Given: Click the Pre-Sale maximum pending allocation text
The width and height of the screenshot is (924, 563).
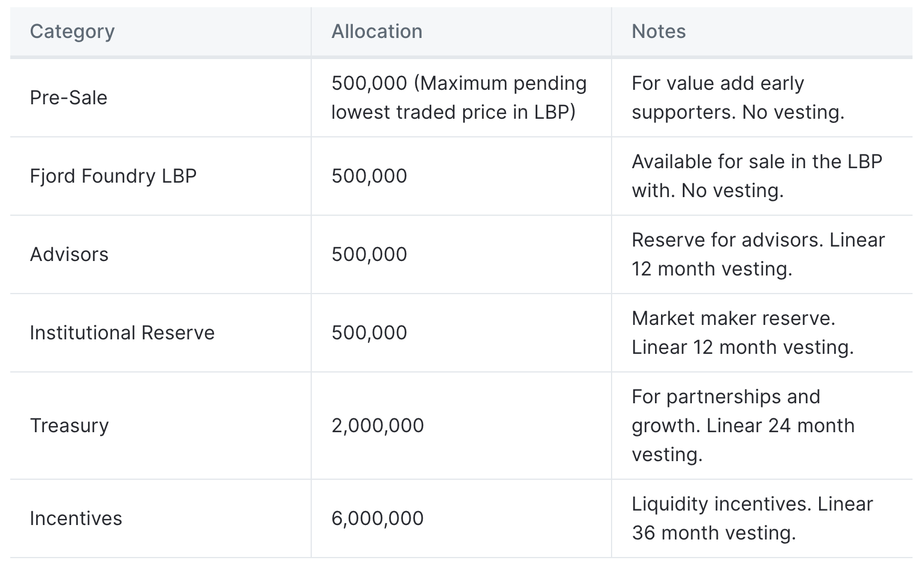Looking at the screenshot, I should [x=459, y=98].
